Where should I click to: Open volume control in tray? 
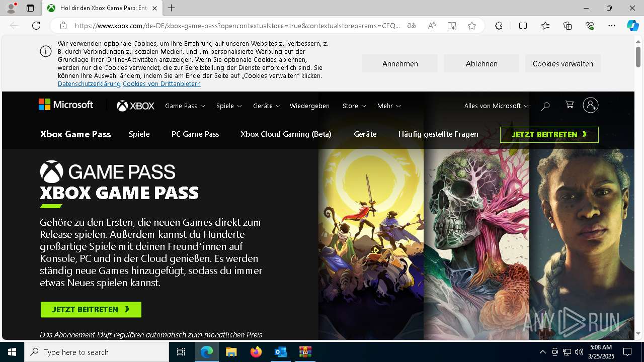tap(579, 352)
